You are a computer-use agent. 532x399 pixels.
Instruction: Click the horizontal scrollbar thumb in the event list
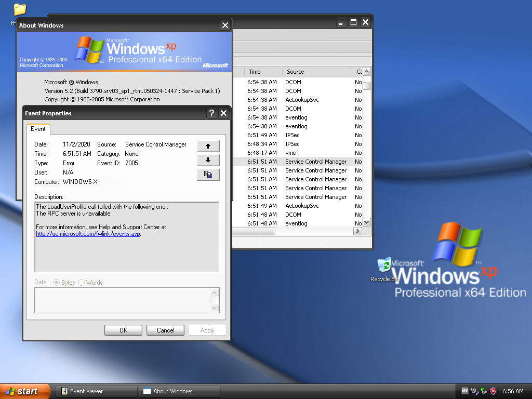(254, 231)
